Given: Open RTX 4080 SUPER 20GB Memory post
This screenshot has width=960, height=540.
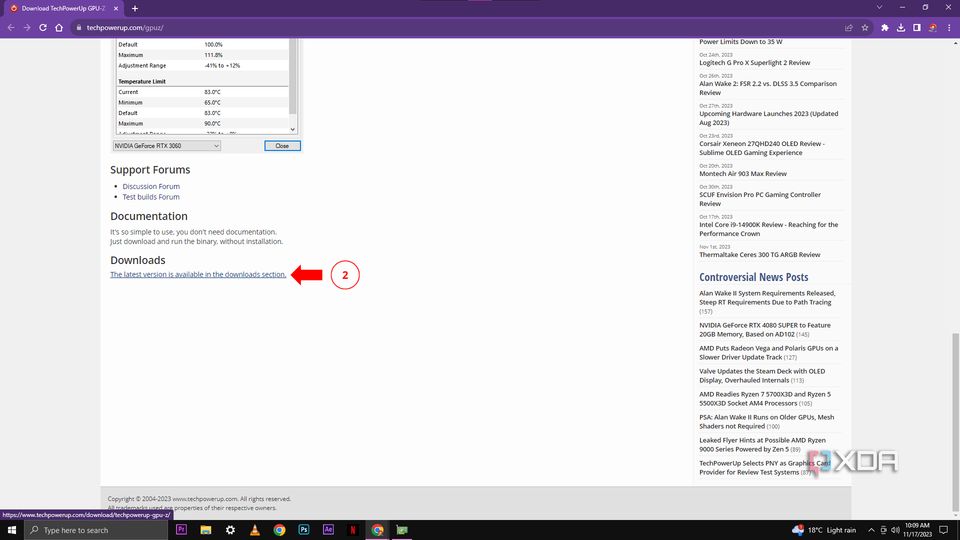Looking at the screenshot, I should click(765, 329).
